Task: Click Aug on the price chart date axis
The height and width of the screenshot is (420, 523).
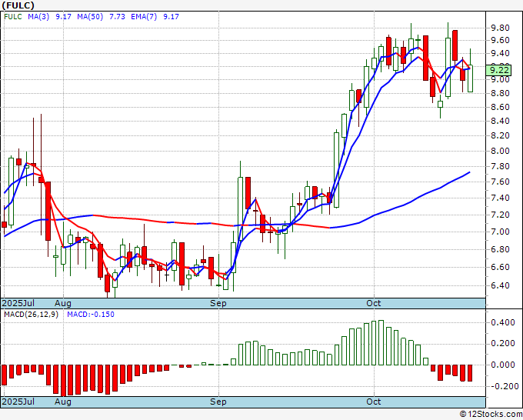Action: click(x=63, y=303)
